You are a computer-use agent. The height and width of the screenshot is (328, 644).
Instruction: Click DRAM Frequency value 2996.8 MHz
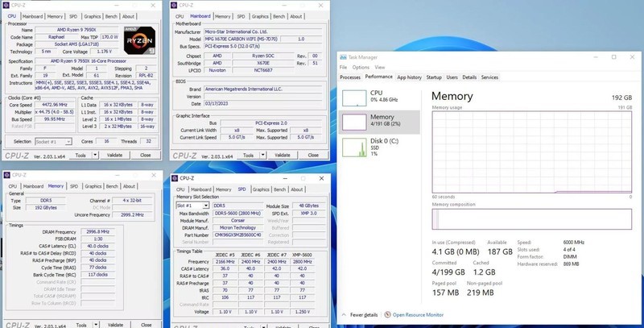(97, 232)
